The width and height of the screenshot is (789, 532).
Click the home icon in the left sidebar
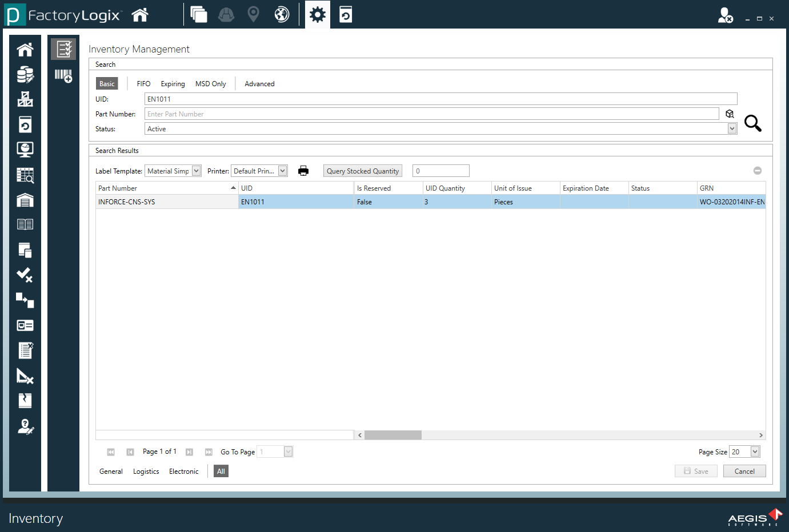(25, 49)
